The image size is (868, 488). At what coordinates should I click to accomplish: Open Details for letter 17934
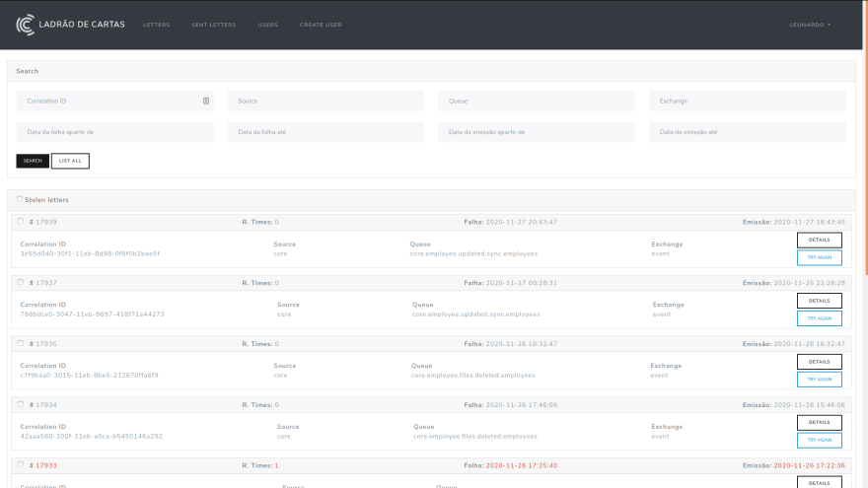click(x=820, y=423)
